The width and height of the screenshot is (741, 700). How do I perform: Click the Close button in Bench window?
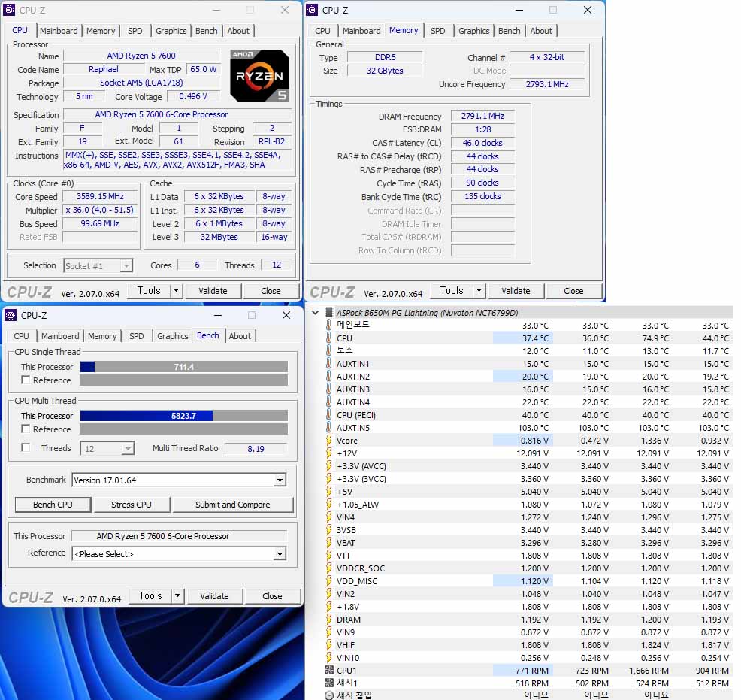[x=272, y=596]
